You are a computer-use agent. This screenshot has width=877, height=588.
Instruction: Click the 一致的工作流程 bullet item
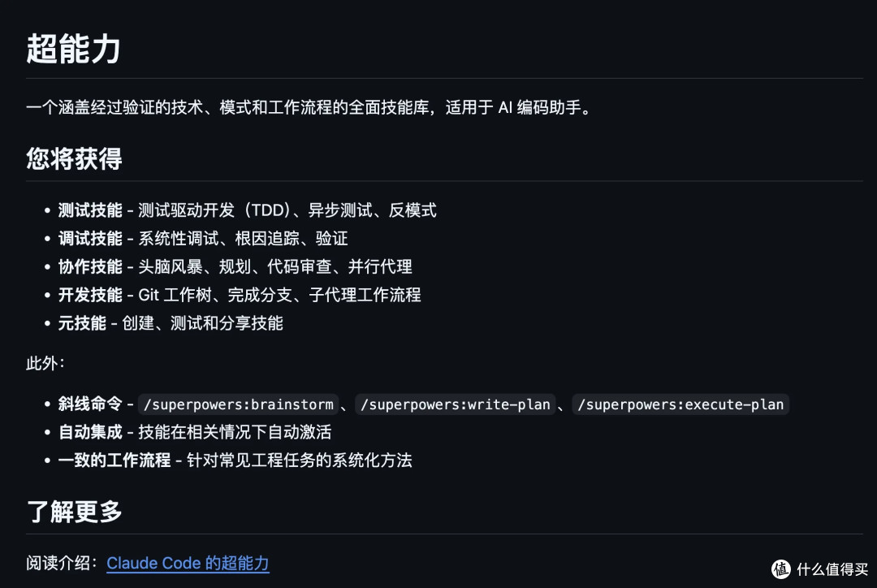235,460
